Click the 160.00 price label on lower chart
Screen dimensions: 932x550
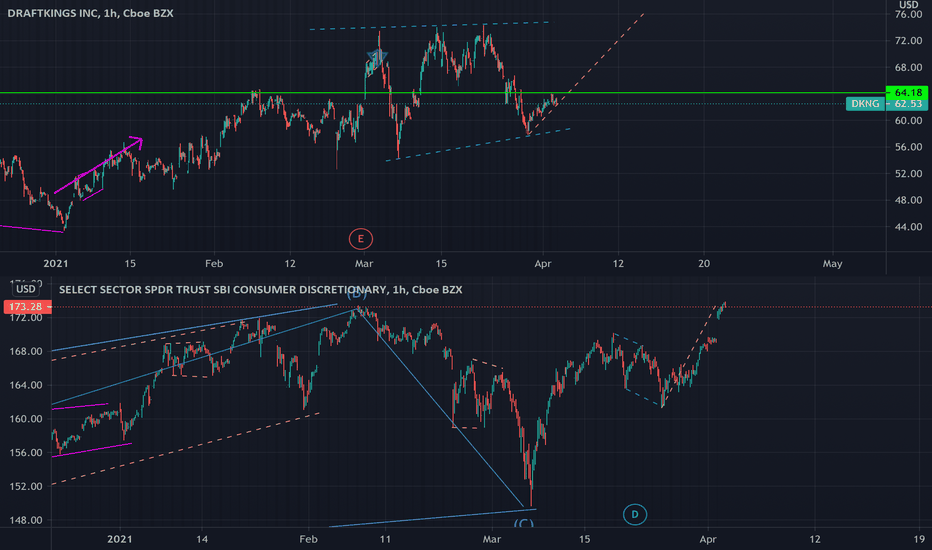(26, 419)
